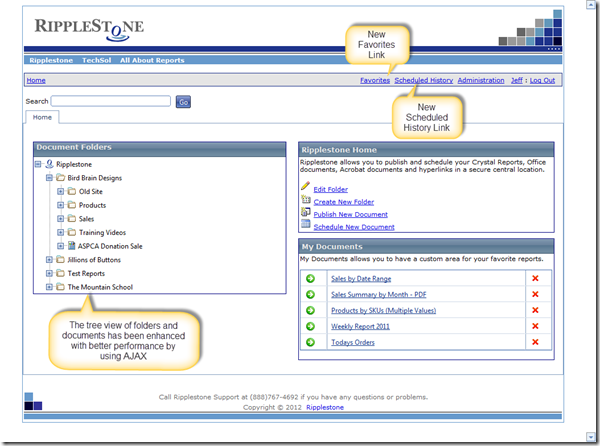Remove Sales by Date Range with red X
Viewport: 600px width, 446px height.
pos(535,278)
